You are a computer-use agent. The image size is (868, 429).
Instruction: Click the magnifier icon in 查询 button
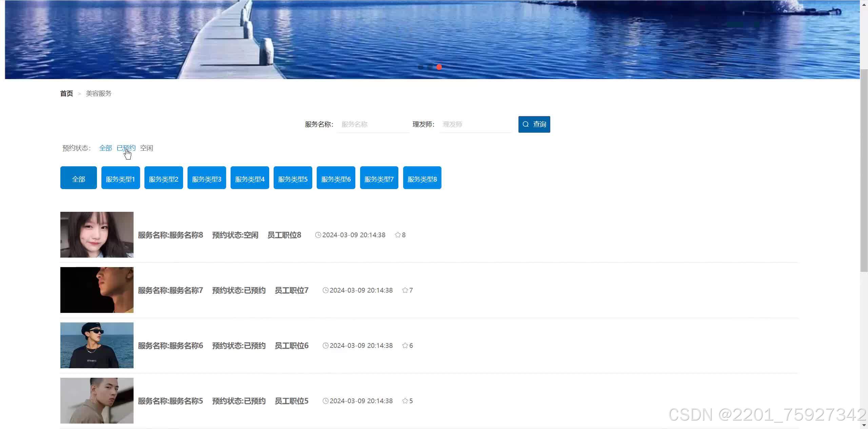526,124
